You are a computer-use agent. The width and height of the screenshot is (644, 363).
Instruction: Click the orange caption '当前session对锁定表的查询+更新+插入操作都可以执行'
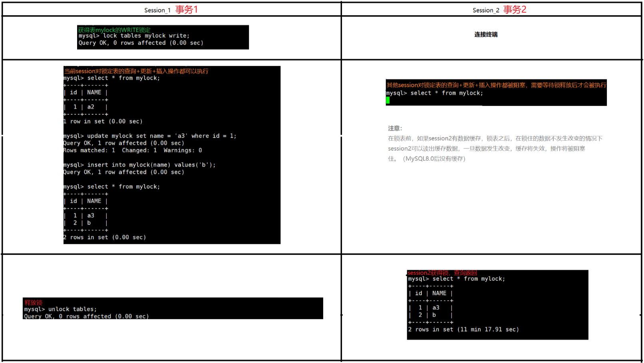click(136, 71)
